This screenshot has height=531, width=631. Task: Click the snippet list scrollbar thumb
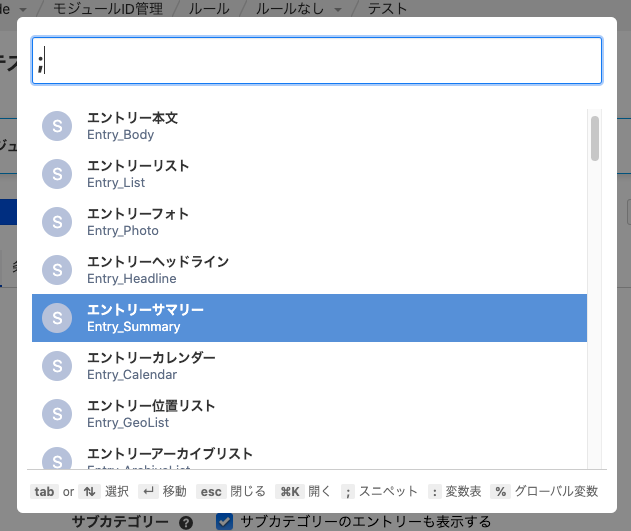pyautogui.click(x=595, y=138)
